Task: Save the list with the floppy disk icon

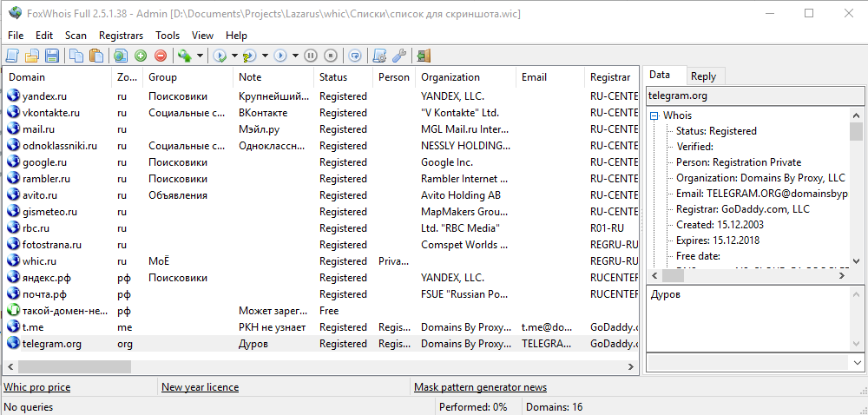Action: coord(52,56)
